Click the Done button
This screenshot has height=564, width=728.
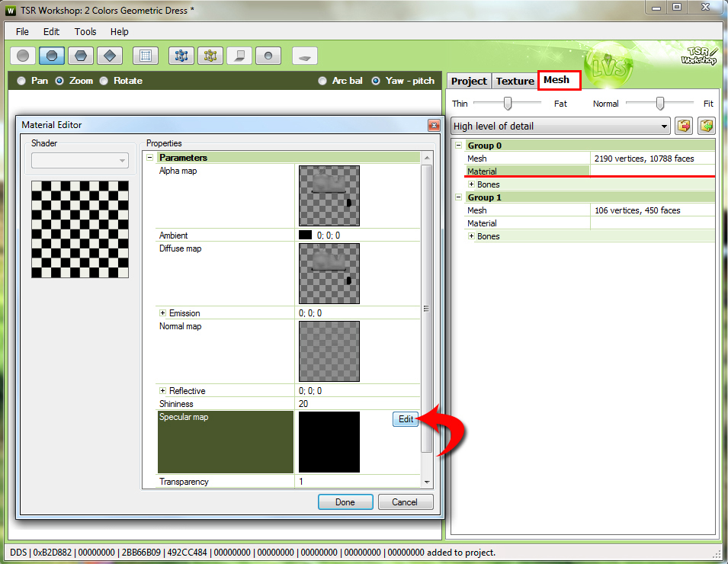(x=345, y=502)
